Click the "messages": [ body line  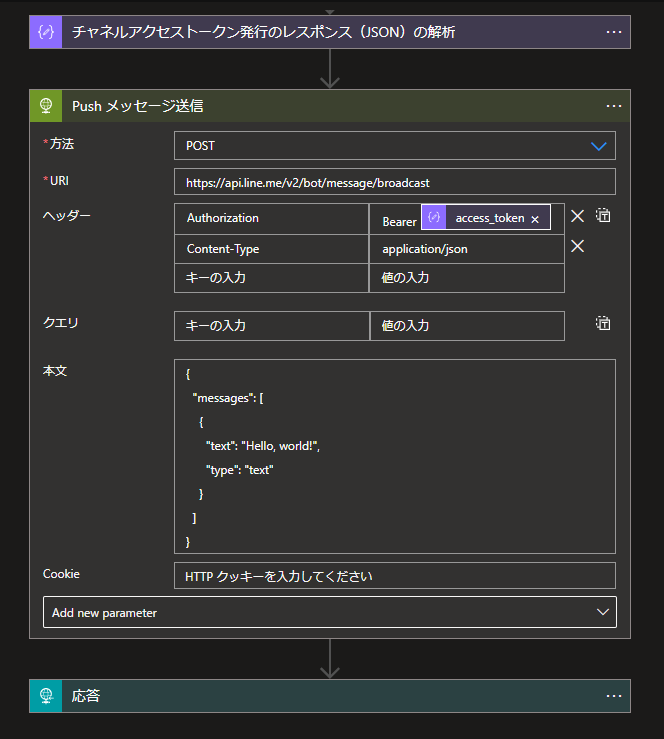(x=228, y=398)
